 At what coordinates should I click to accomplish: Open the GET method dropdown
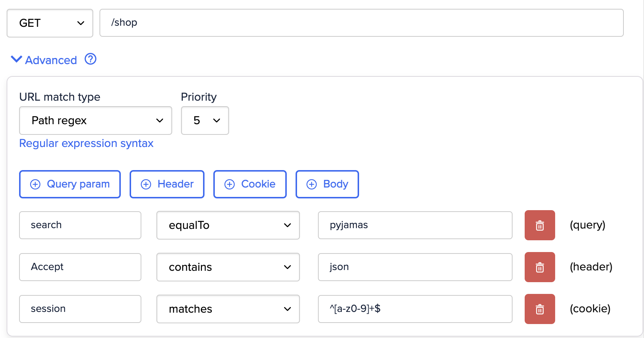click(x=50, y=23)
